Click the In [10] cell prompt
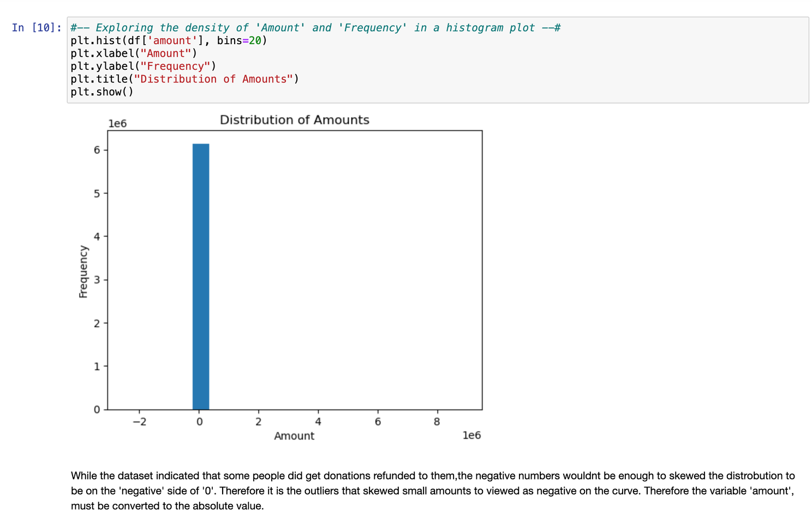This screenshot has width=812, height=517. (37, 28)
